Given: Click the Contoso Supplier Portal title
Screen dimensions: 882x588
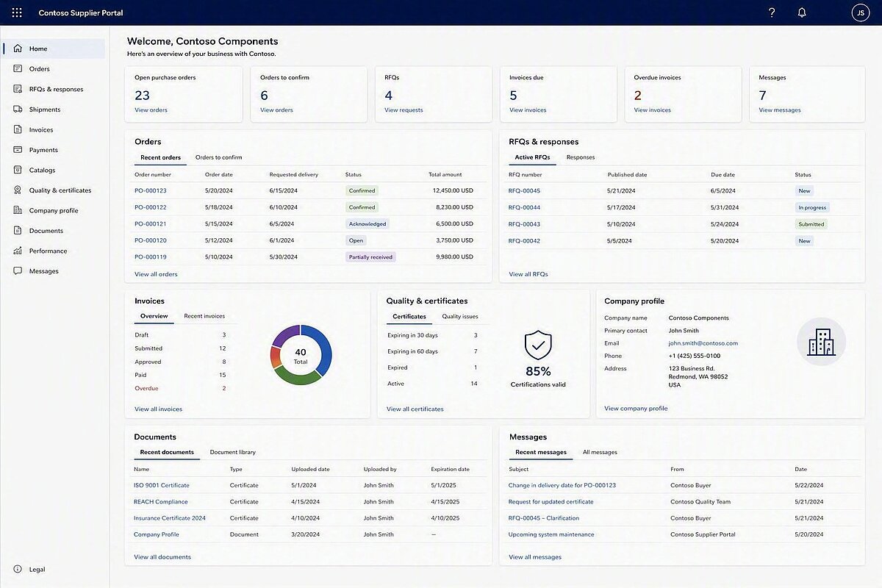Looking at the screenshot, I should tap(81, 13).
